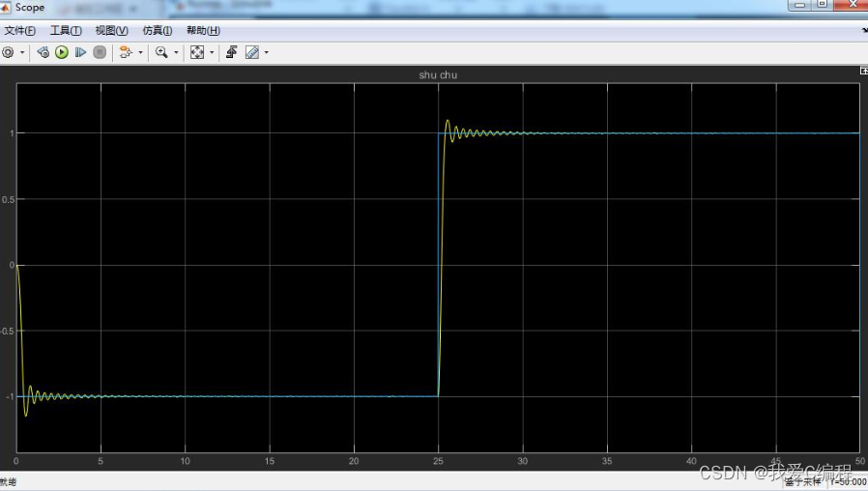Click the Step Back simulation icon

click(43, 52)
